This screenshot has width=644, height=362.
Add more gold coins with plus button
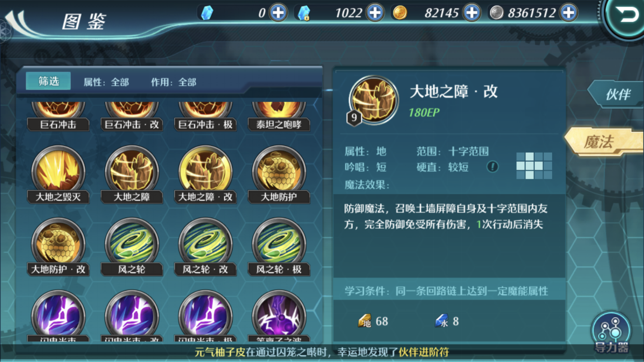coord(472,13)
